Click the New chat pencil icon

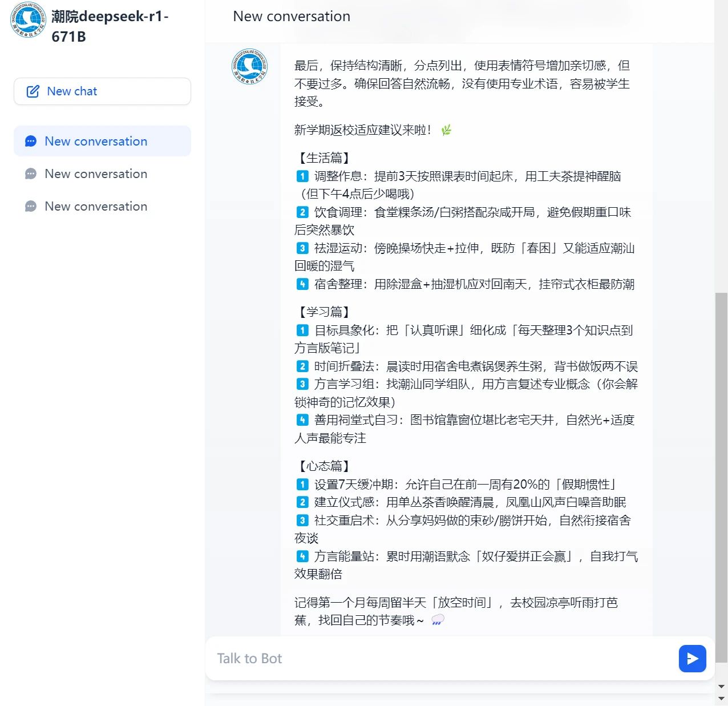tap(33, 91)
